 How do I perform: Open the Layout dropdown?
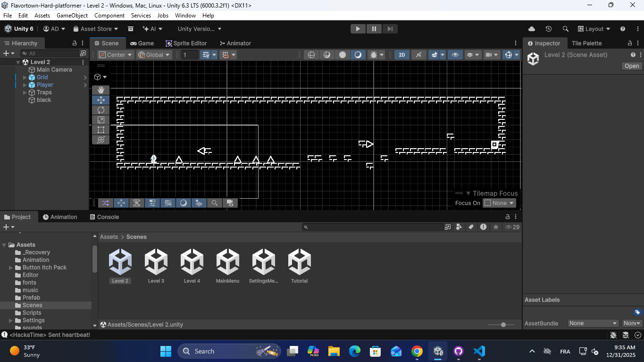click(594, 29)
